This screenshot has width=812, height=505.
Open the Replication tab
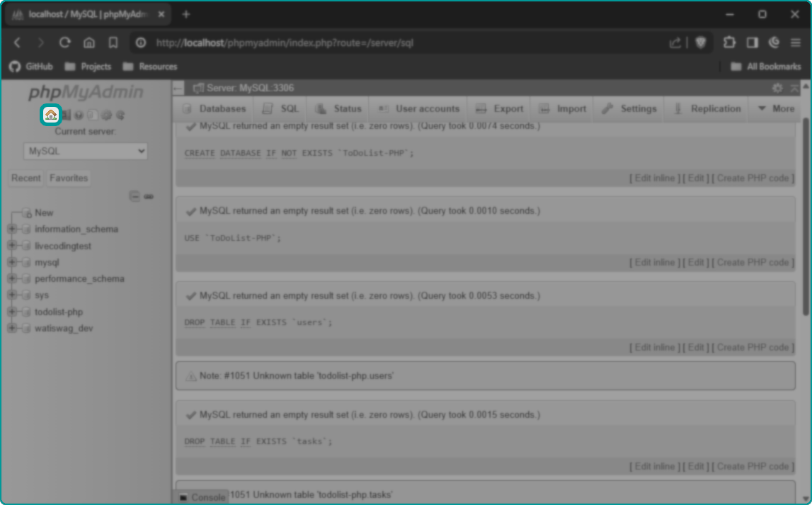point(707,109)
